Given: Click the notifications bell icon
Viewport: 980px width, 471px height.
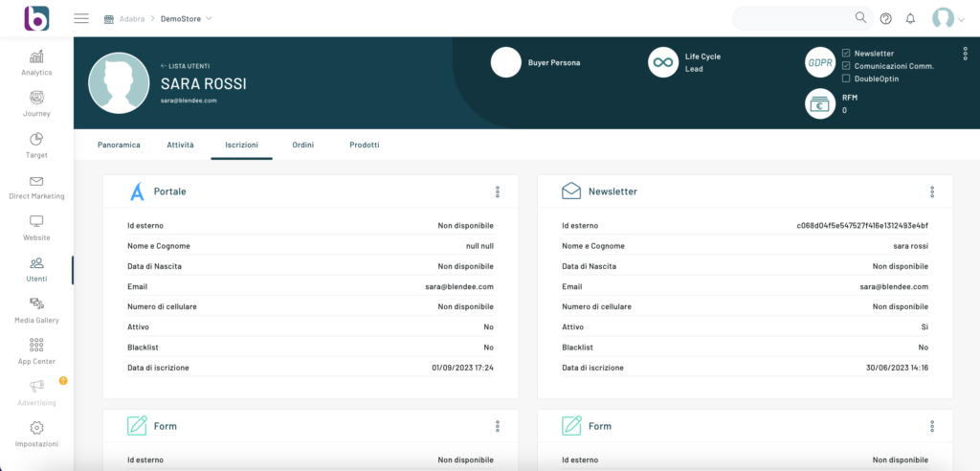Looking at the screenshot, I should click(x=910, y=18).
